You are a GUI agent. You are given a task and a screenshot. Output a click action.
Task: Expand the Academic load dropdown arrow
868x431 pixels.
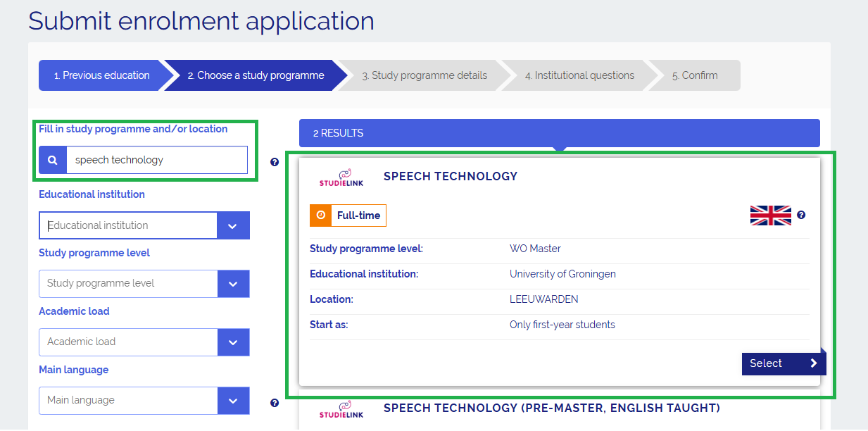(233, 342)
